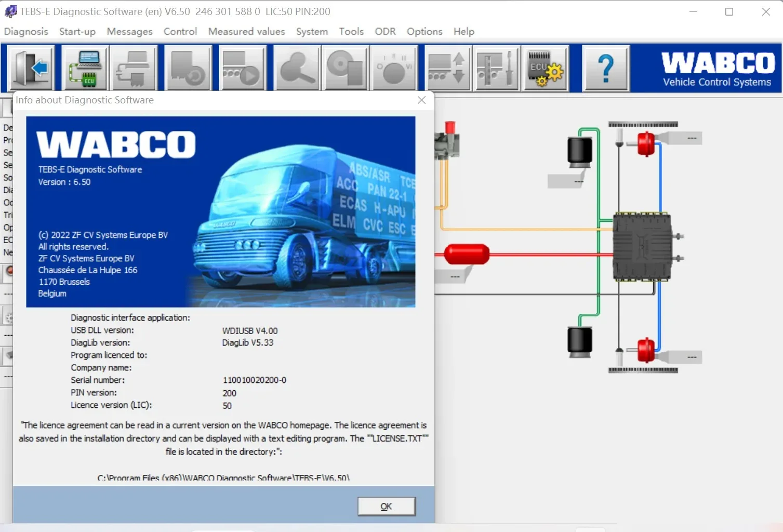This screenshot has width=783, height=532.
Task: Open the Options menu
Action: 424,31
